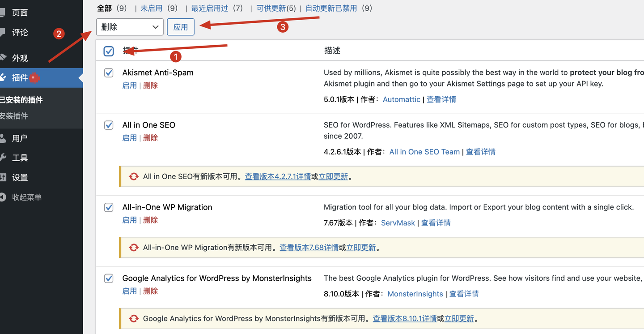This screenshot has width=644, height=334.
Task: Click the All-in-One WP Migration plugin name
Action: 167,207
